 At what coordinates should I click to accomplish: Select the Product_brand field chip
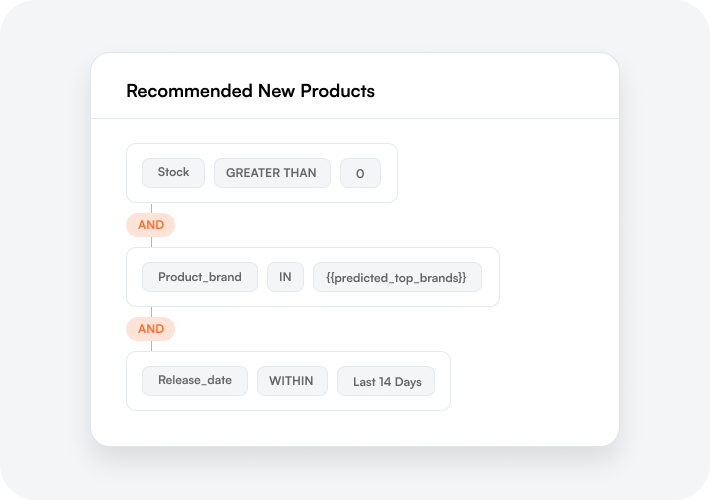[200, 277]
